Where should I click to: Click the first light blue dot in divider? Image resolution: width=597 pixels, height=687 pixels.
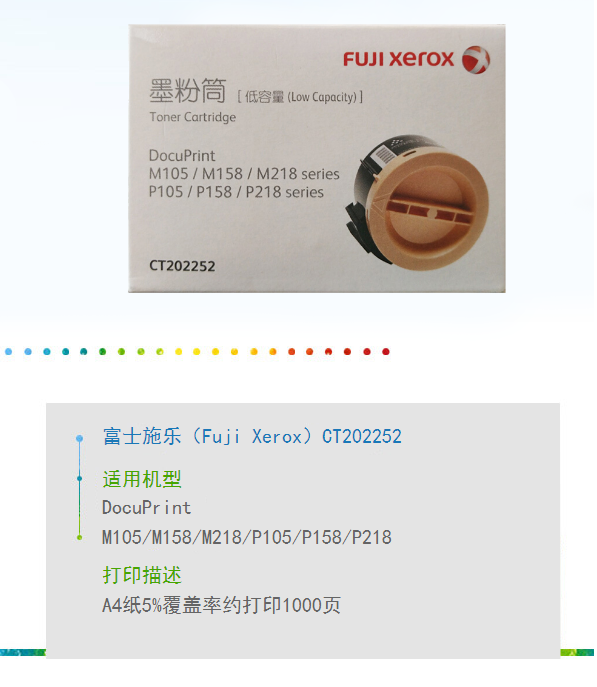(9, 351)
